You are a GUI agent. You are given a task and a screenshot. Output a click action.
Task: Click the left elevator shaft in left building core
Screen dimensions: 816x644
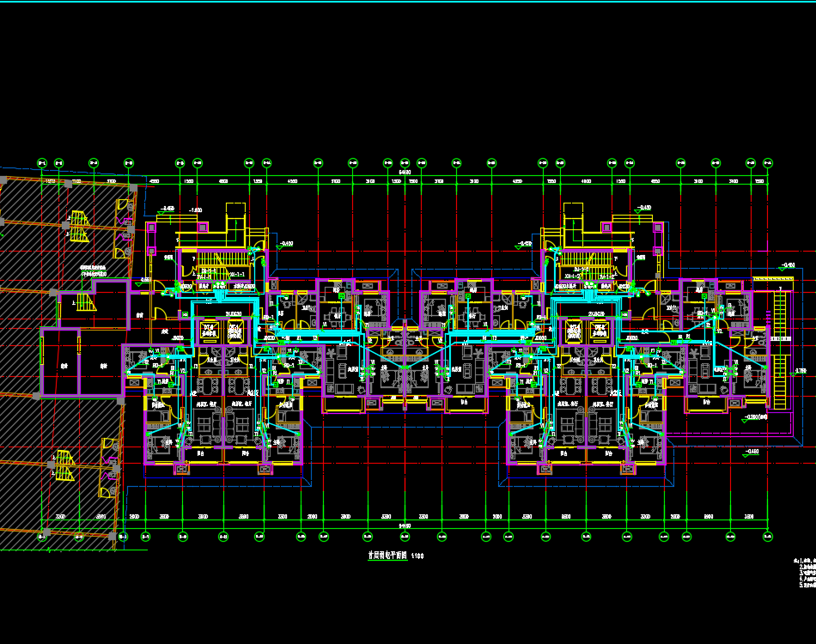208,331
